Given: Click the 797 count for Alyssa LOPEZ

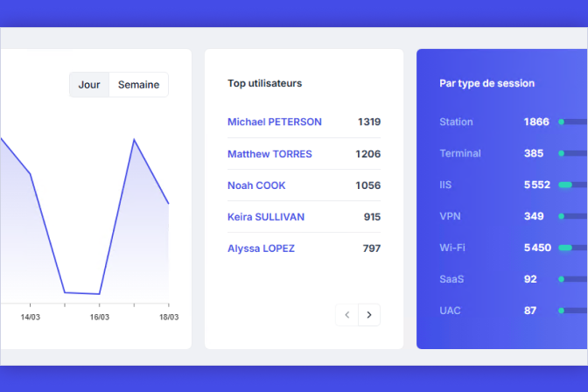Looking at the screenshot, I should pos(372,248).
